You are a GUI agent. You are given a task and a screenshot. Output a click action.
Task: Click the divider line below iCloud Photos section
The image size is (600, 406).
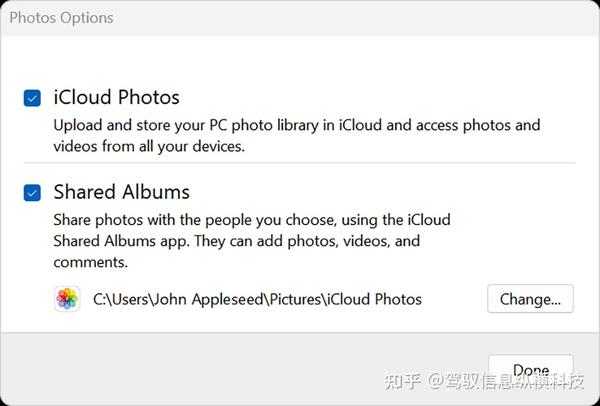(300, 162)
